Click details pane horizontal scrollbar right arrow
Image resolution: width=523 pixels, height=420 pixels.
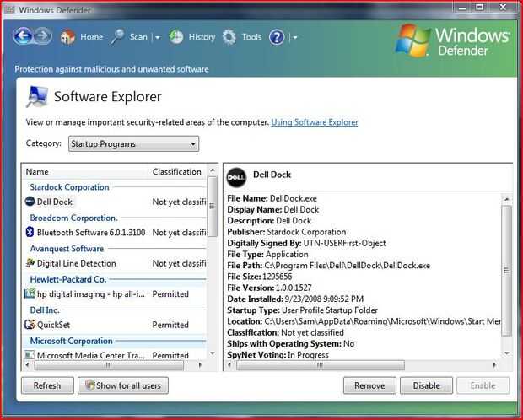click(x=494, y=365)
